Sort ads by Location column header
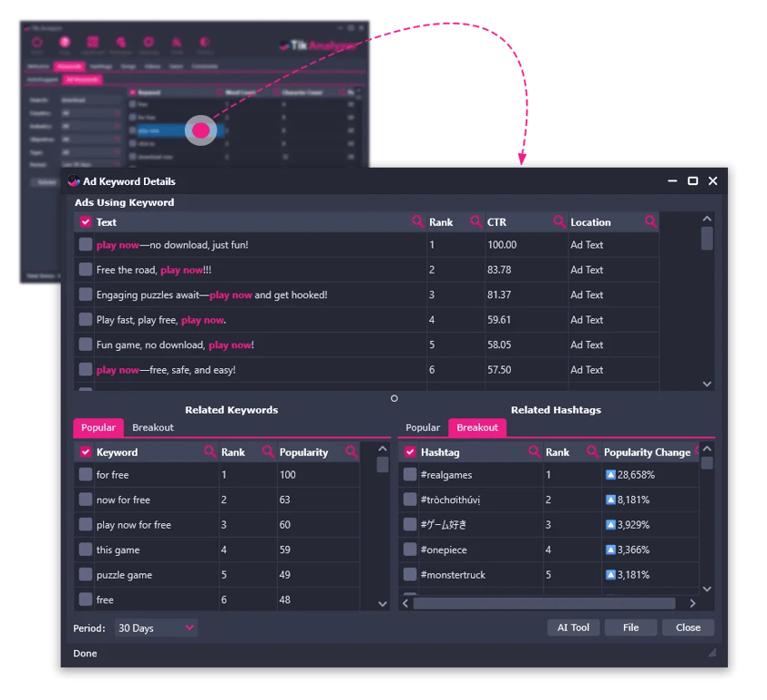 pos(590,221)
